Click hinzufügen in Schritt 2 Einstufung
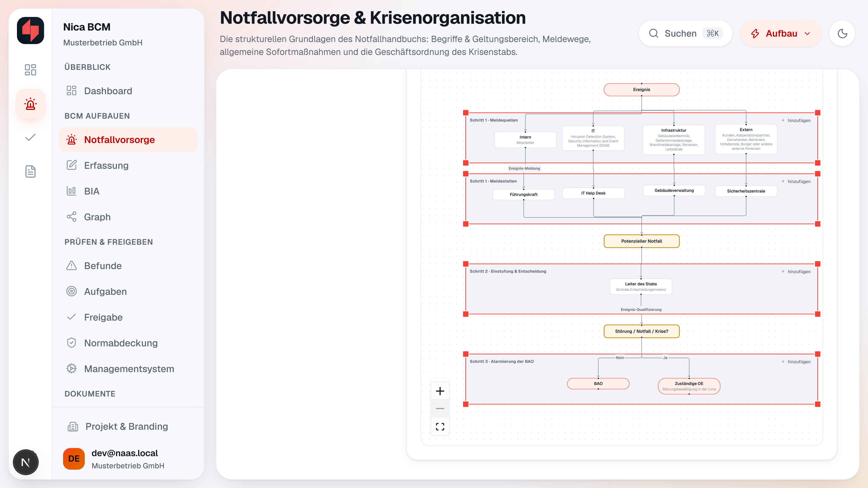The height and width of the screenshot is (488, 868). [796, 272]
